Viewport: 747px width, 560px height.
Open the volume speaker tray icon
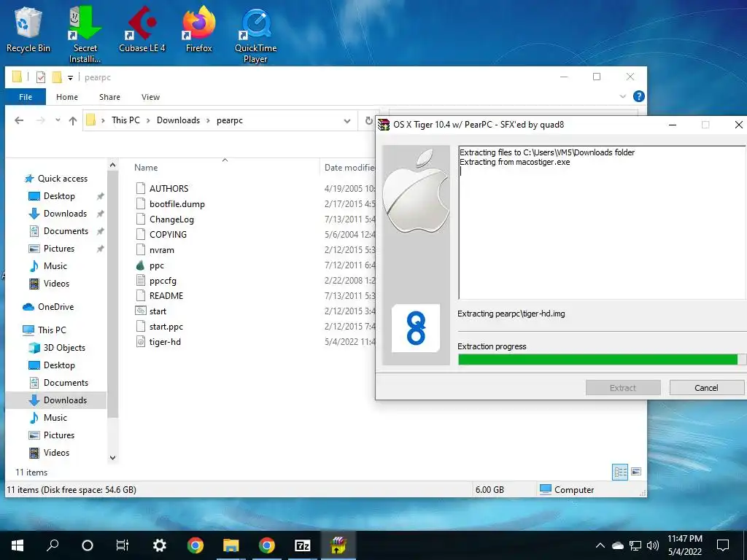[x=653, y=545]
